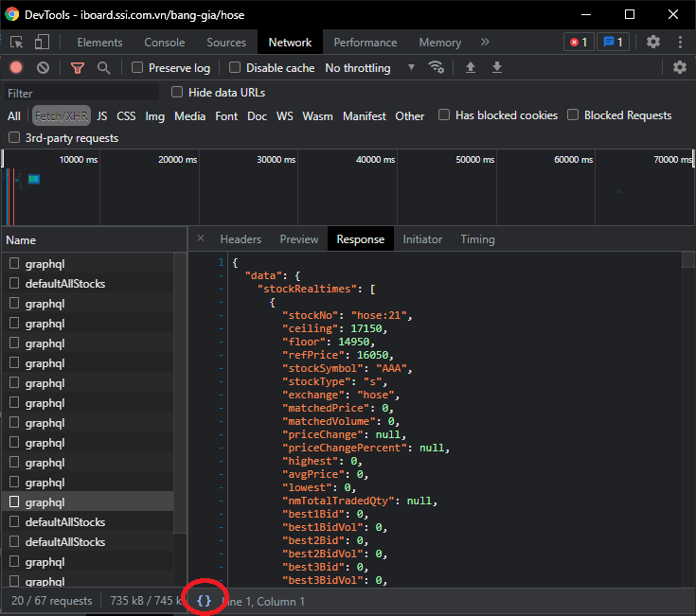Open the Timing tab
Screen dimensions: 696x616
477,239
